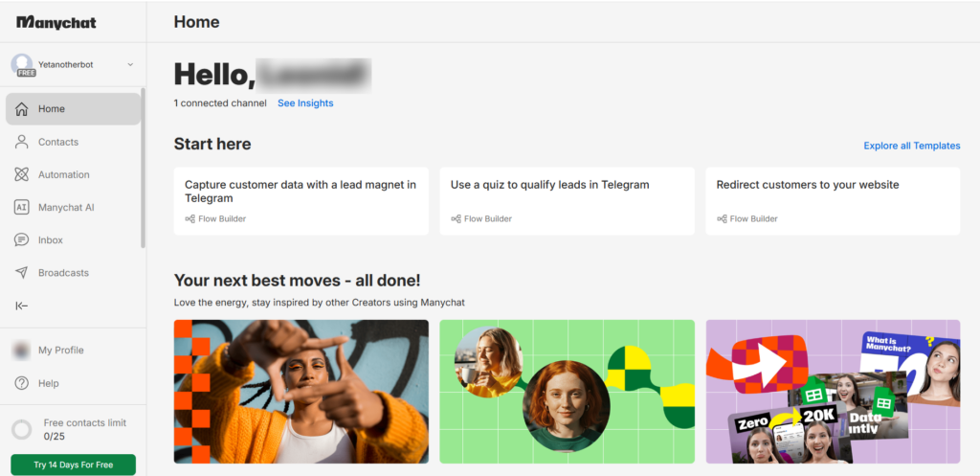Click the FREE plan badge

coord(26,73)
